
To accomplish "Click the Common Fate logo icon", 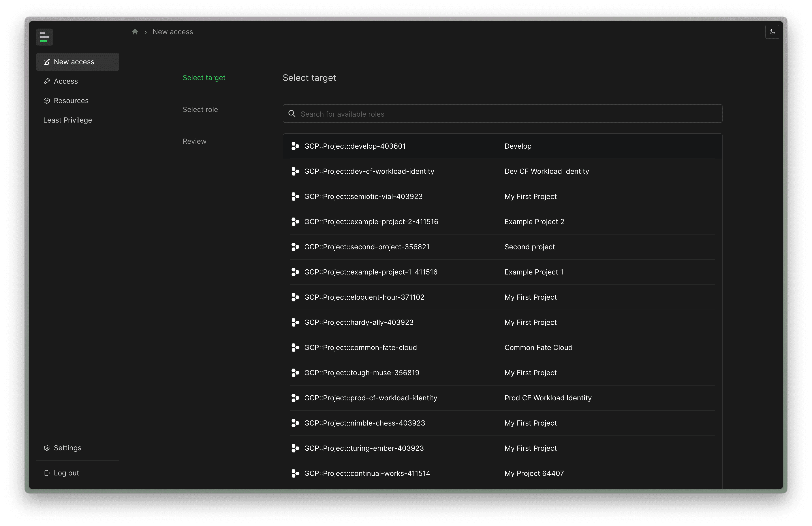I will coord(44,37).
